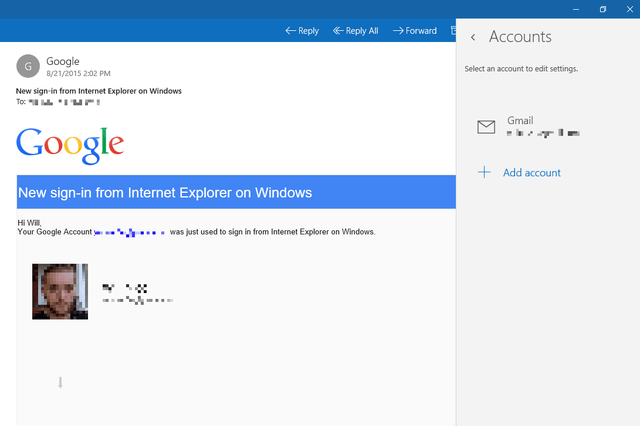Choose Reply All in the toolbar

click(356, 31)
